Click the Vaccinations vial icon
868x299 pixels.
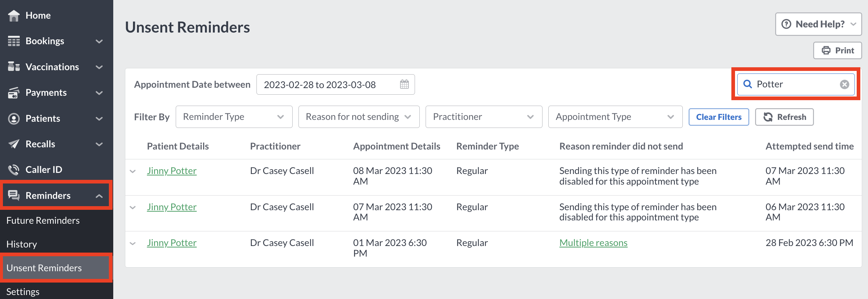coord(14,67)
